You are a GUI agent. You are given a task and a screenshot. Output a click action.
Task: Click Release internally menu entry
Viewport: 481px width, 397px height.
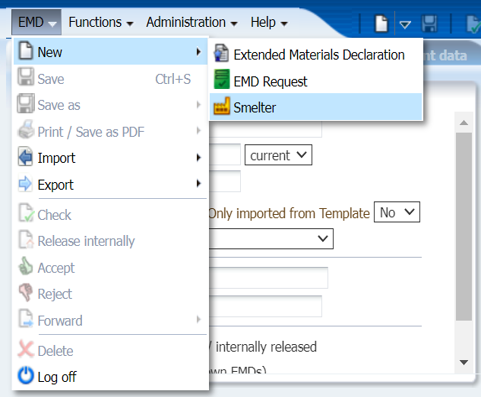(x=111, y=241)
